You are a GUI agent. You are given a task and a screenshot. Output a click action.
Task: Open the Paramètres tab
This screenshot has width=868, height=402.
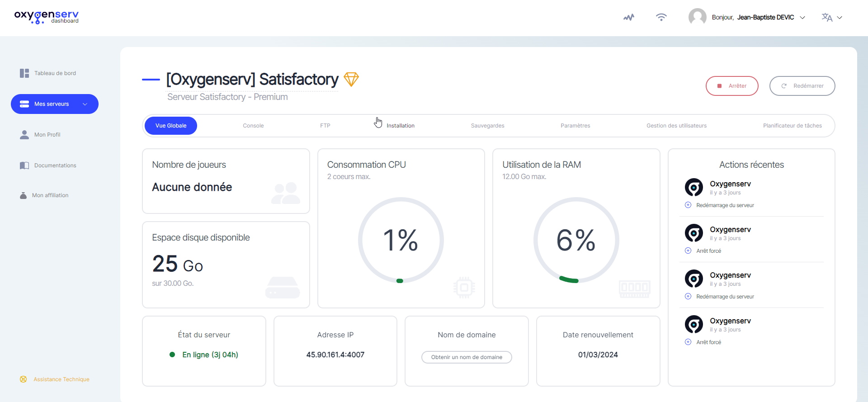576,126
